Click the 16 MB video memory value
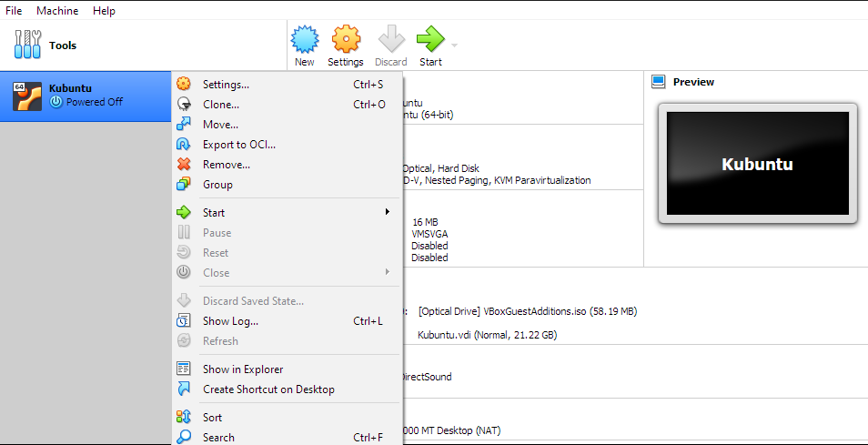The height and width of the screenshot is (445, 868). [425, 222]
